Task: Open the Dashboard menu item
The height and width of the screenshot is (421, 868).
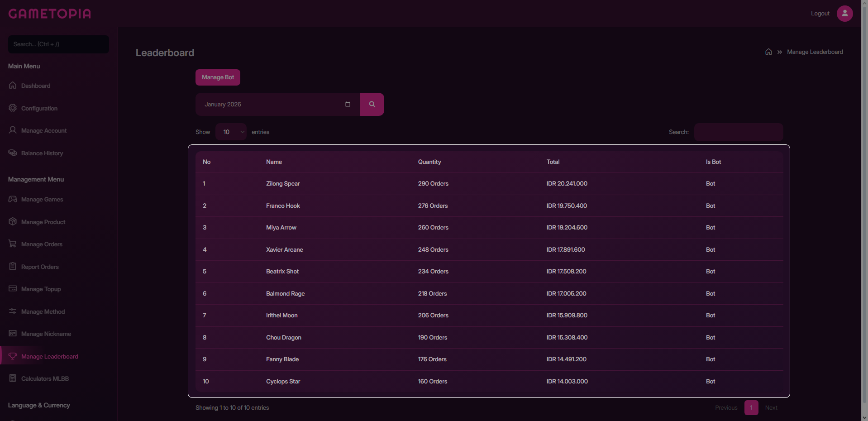Action: tap(36, 86)
